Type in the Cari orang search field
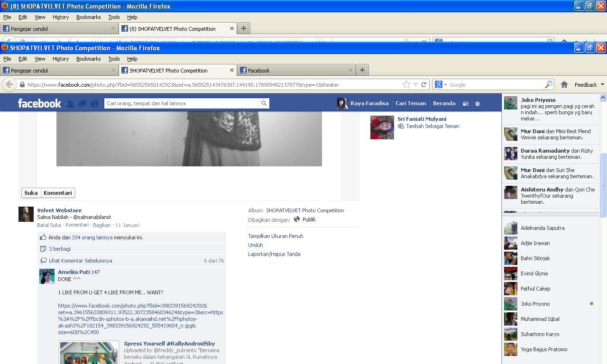 click(182, 103)
